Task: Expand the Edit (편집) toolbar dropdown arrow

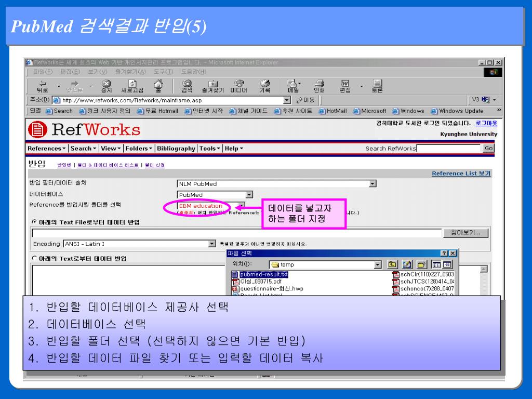Action: (x=362, y=87)
